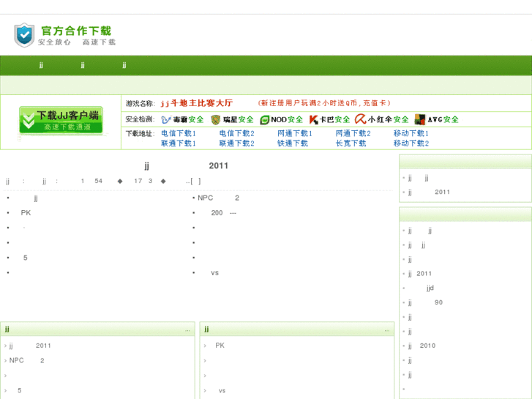Open the 网通下载1 download link
The width and height of the screenshot is (532, 399).
[x=294, y=133]
